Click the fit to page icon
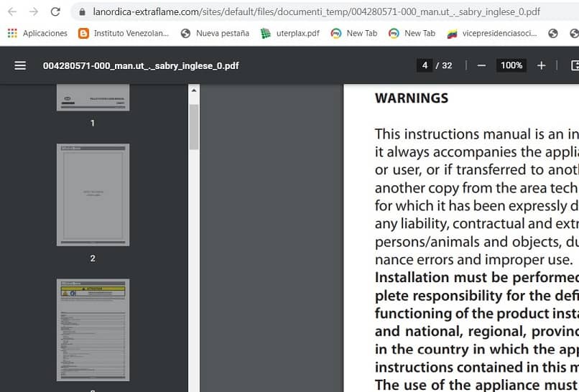The image size is (579, 392). pyautogui.click(x=574, y=65)
